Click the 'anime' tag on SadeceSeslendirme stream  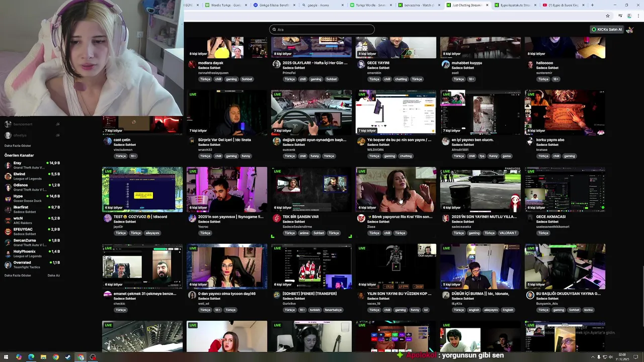pyautogui.click(x=304, y=233)
